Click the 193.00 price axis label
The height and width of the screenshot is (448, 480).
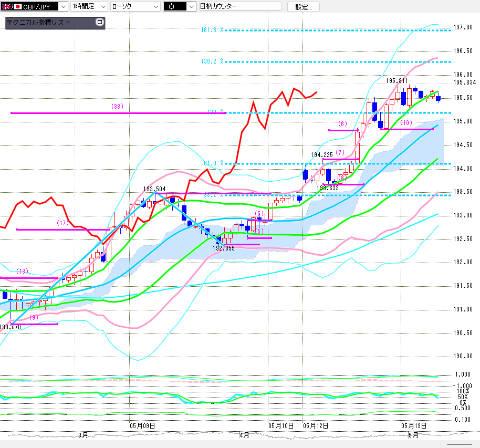click(463, 215)
